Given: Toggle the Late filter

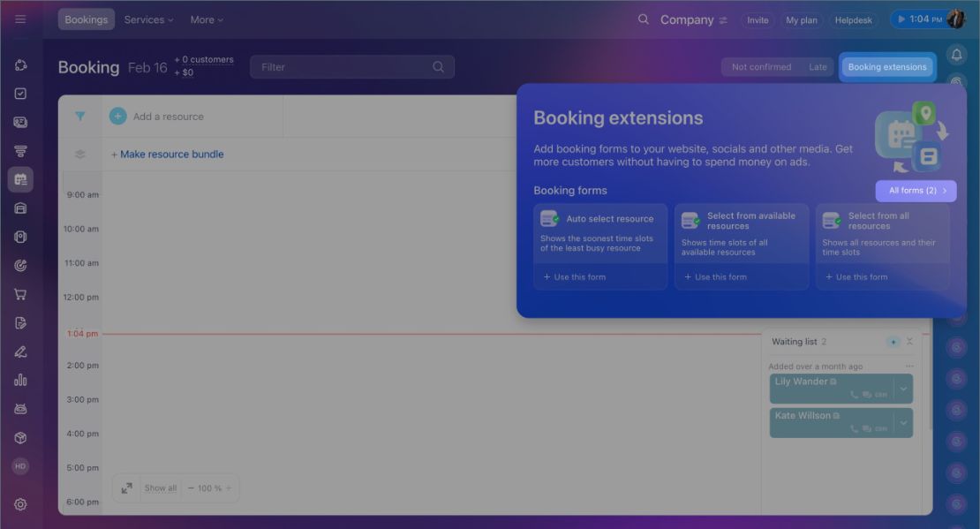Looking at the screenshot, I should point(818,67).
